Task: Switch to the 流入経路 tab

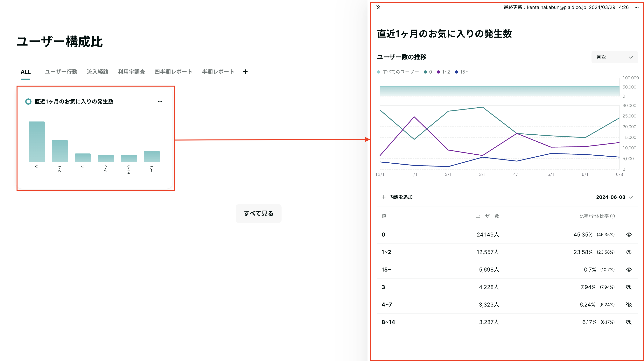Action: tap(97, 72)
